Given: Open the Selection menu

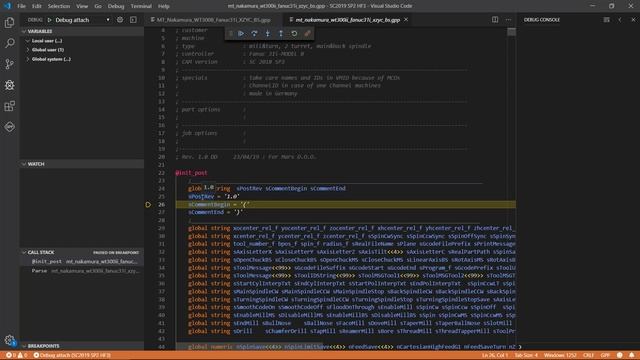Looking at the screenshot, I should coord(59,6).
